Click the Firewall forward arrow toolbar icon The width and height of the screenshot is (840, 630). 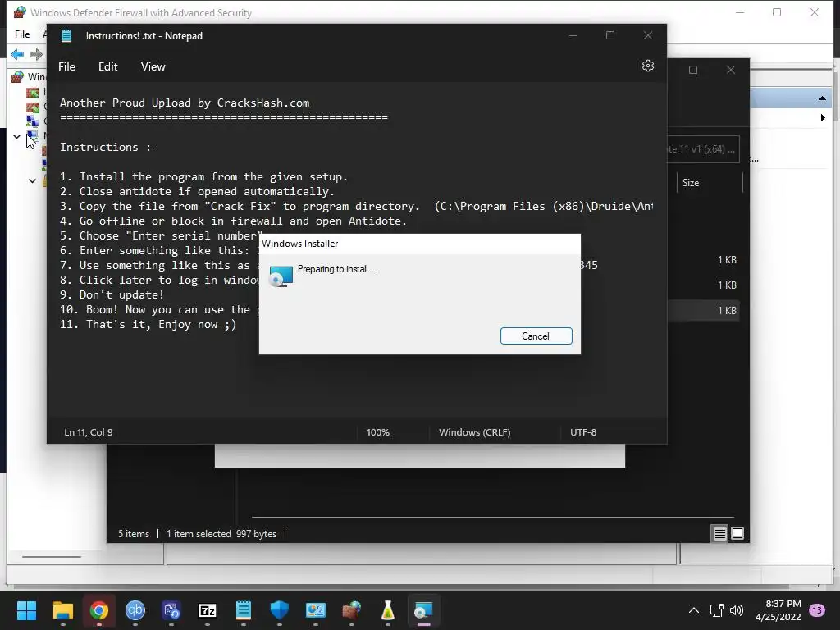point(36,54)
